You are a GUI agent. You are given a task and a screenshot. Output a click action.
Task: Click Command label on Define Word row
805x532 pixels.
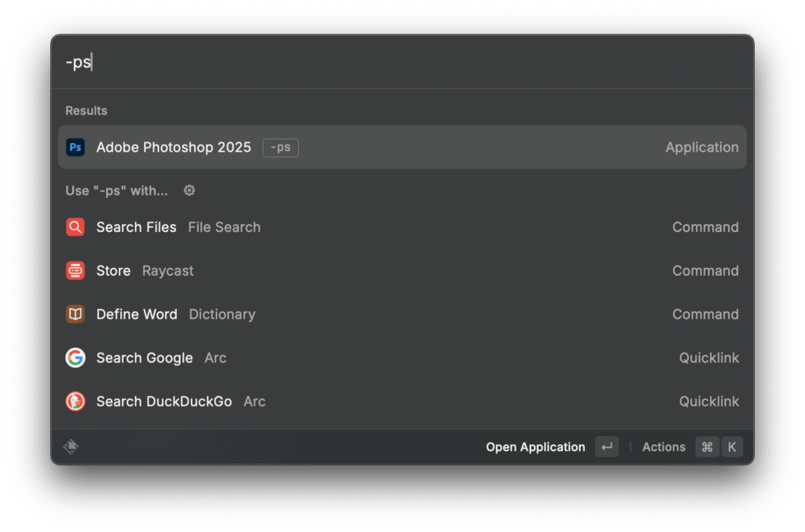click(705, 314)
